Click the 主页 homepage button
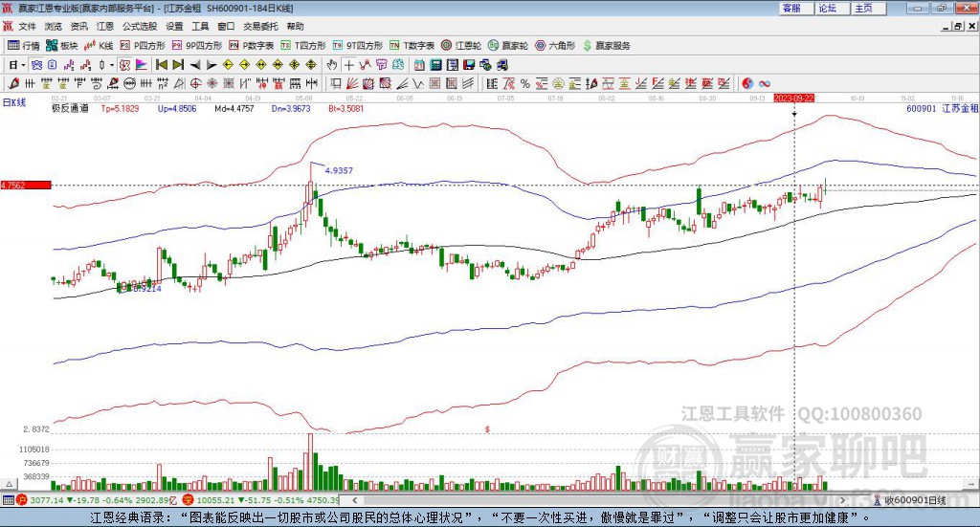 click(x=869, y=8)
